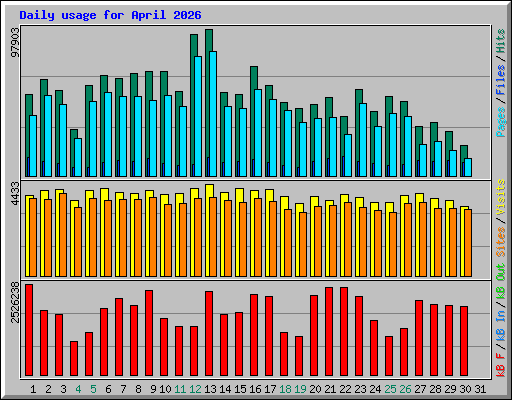Click day label 6 on the x-axis

tap(108, 389)
